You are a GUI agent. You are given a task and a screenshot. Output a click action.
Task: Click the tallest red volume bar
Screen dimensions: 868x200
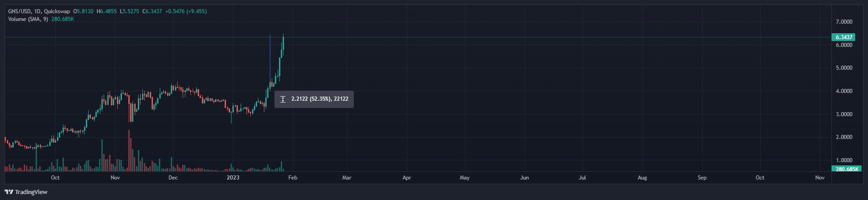click(x=129, y=150)
